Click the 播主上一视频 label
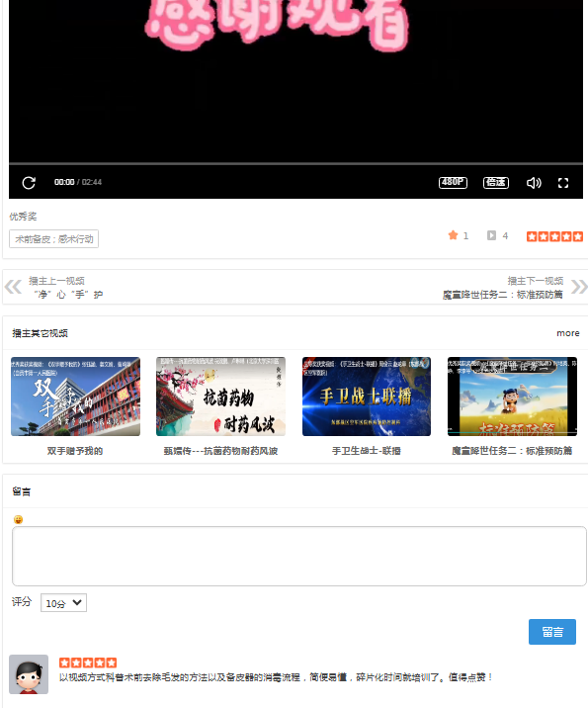The width and height of the screenshot is (588, 708). pos(57,281)
